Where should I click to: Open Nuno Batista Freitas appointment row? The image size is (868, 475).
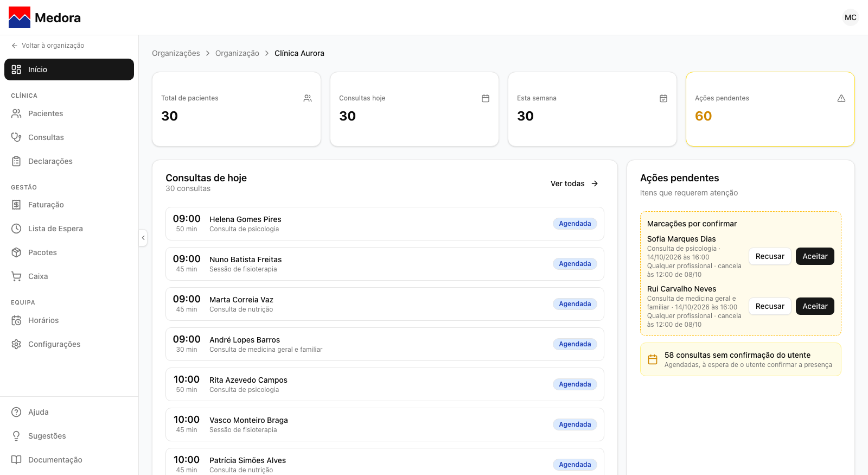(x=385, y=264)
